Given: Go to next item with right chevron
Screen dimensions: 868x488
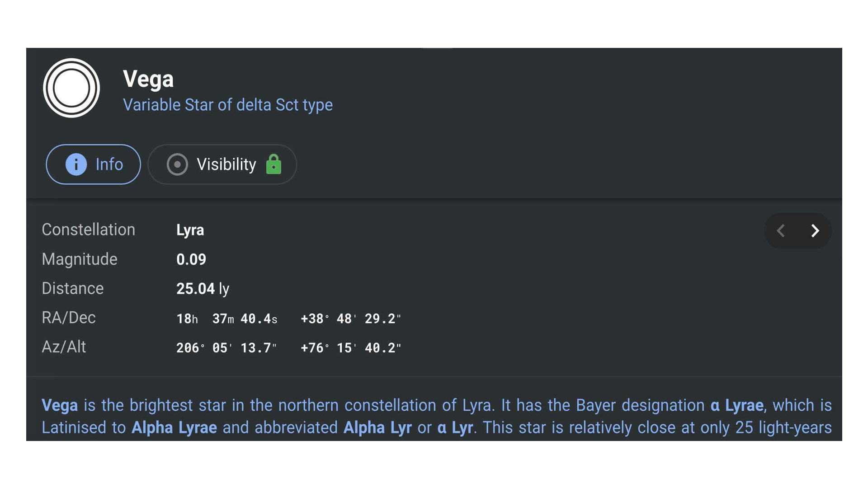Looking at the screenshot, I should click(x=815, y=231).
